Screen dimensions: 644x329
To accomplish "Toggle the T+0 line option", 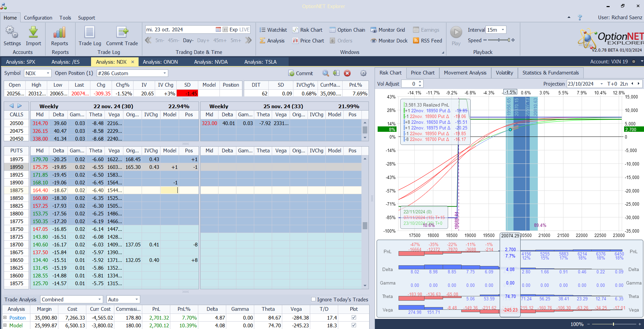I will 612,84.
